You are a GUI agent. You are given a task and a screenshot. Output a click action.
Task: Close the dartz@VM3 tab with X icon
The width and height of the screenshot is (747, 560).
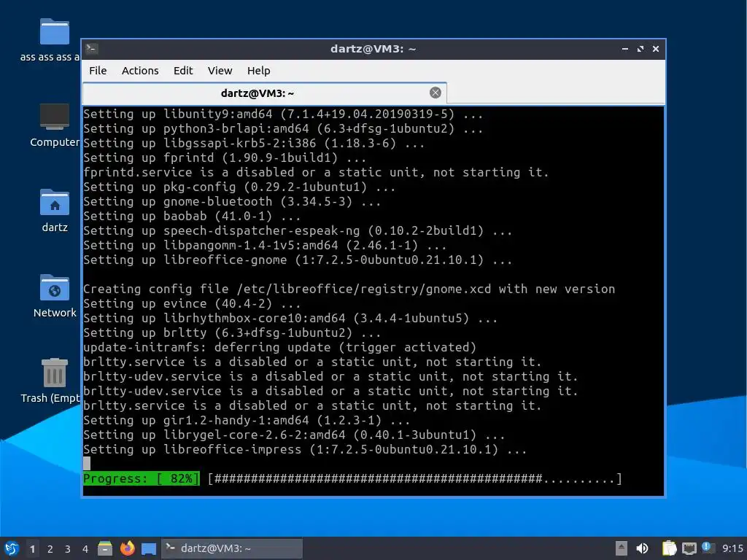click(435, 93)
